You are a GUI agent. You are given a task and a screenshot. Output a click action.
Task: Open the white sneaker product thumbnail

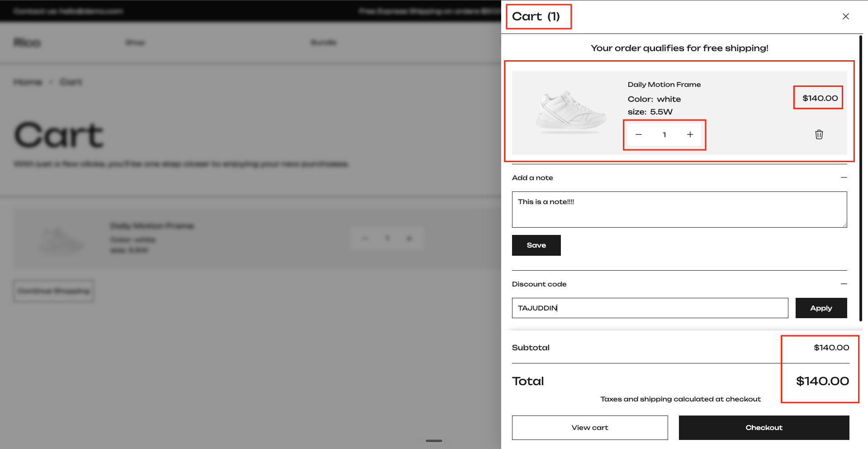tap(570, 112)
